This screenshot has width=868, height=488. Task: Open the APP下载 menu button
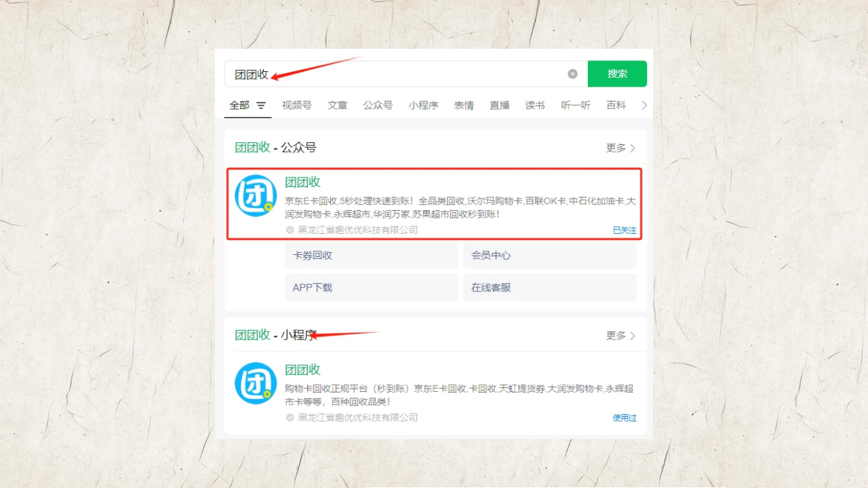[372, 287]
